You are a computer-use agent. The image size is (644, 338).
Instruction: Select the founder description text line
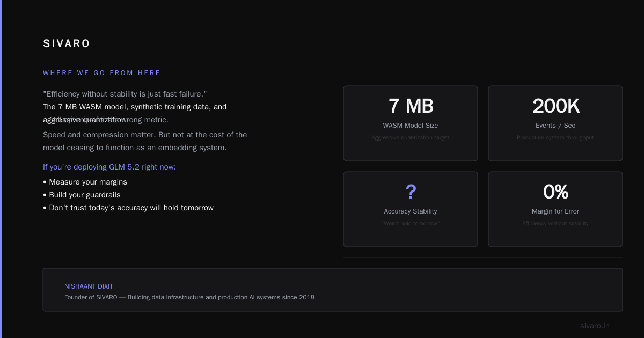click(x=189, y=297)
